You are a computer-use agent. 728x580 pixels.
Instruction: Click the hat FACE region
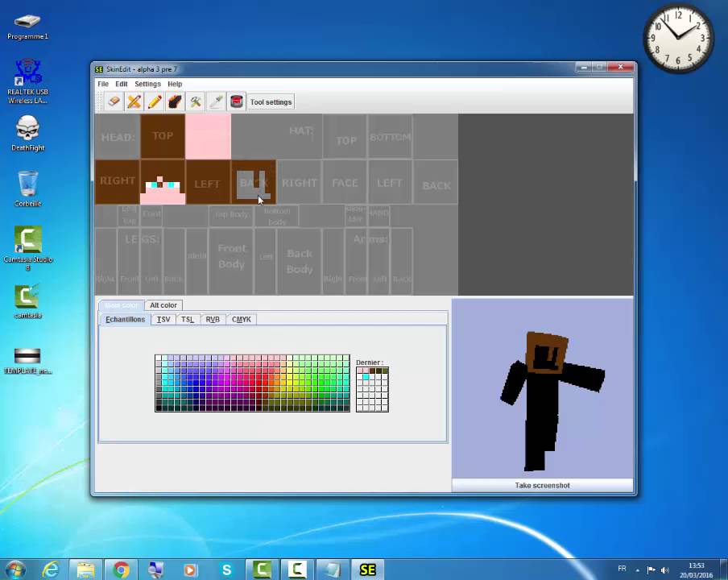(345, 183)
